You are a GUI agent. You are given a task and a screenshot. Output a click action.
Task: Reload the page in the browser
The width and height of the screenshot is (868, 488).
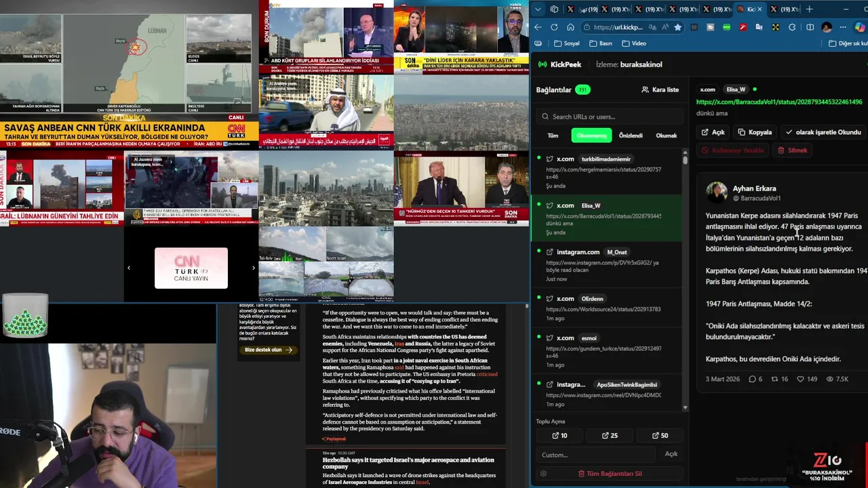click(554, 27)
